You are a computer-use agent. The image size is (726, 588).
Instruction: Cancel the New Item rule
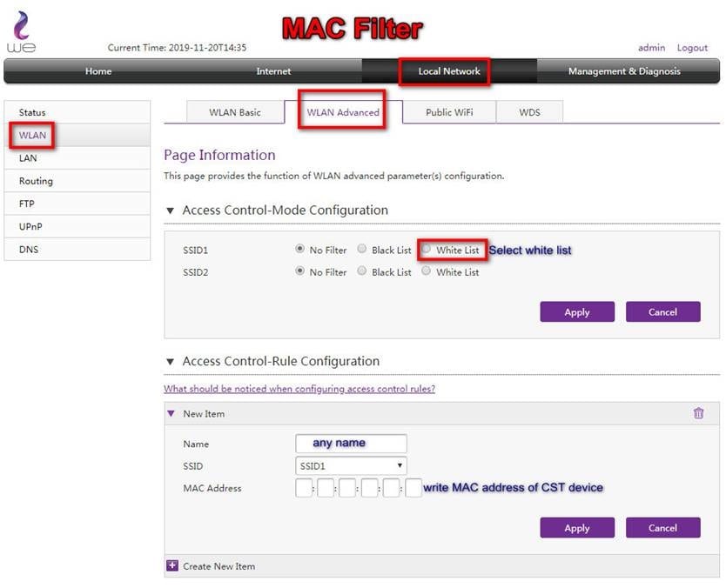click(x=662, y=527)
